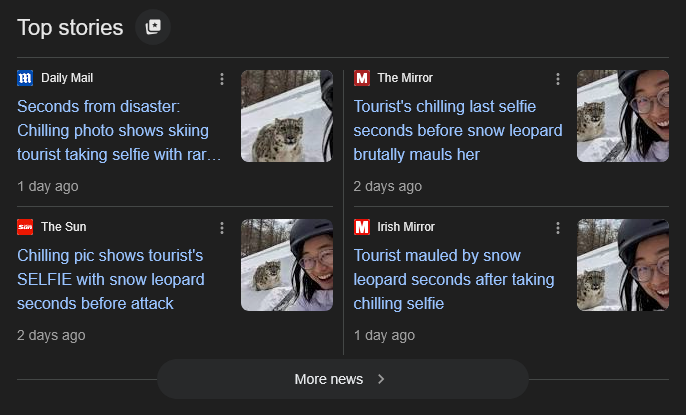Open 'Chilling pic shows tourist's SELFIE' article

110,279
